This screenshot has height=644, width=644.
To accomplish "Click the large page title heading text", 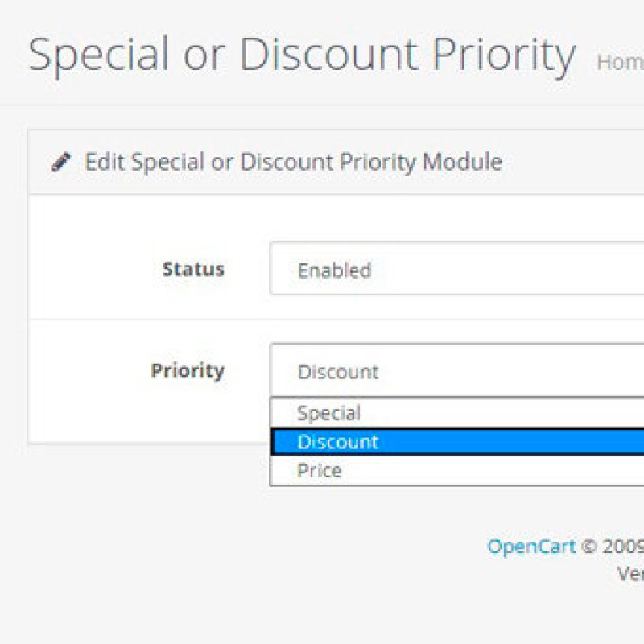I will pos(302,55).
